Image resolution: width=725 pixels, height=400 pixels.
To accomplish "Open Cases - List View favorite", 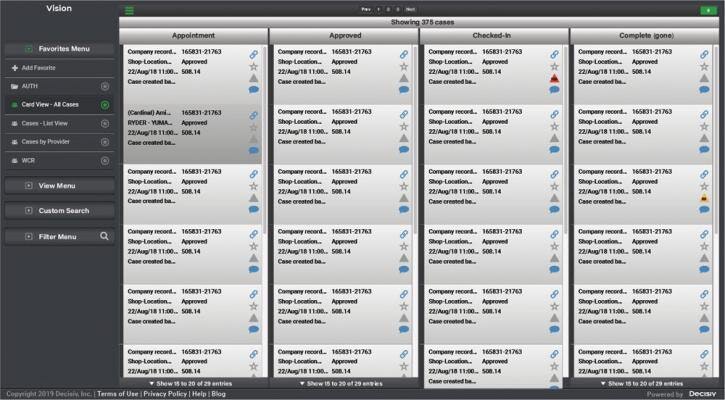I will click(x=50, y=122).
